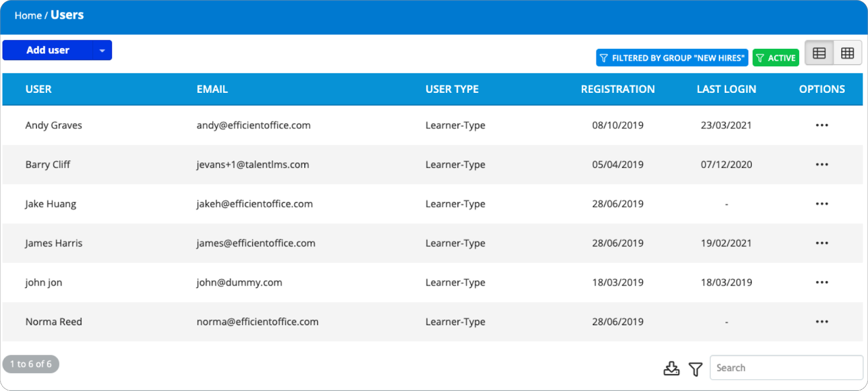The image size is (868, 391).
Task: Click into the Search field
Action: click(786, 368)
